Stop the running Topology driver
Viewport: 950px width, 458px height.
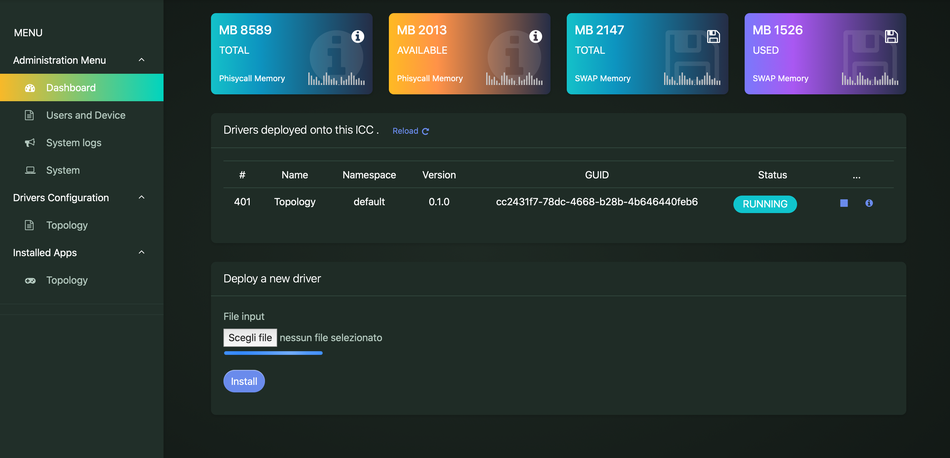coord(844,203)
